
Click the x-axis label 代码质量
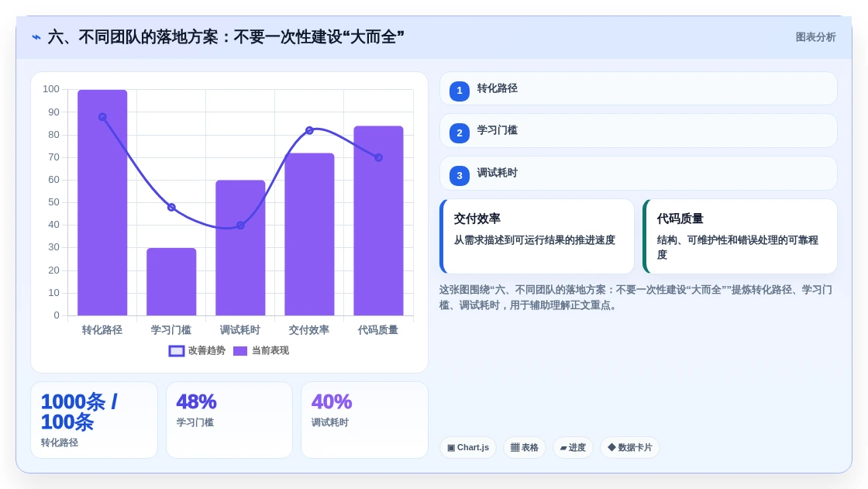(x=378, y=330)
